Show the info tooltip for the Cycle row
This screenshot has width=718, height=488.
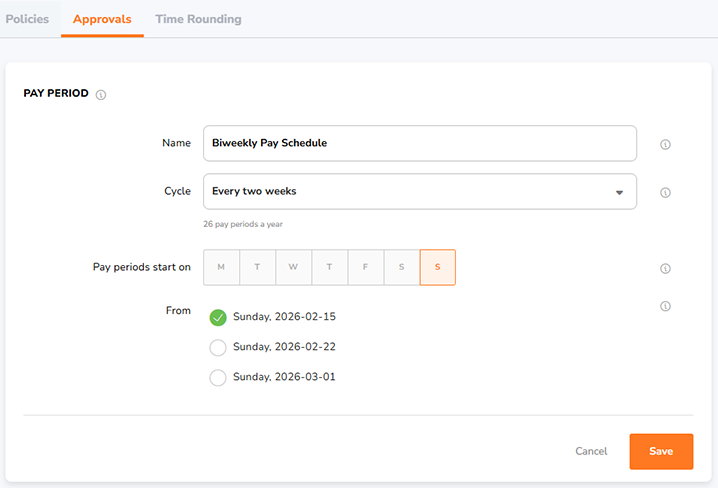click(x=665, y=193)
